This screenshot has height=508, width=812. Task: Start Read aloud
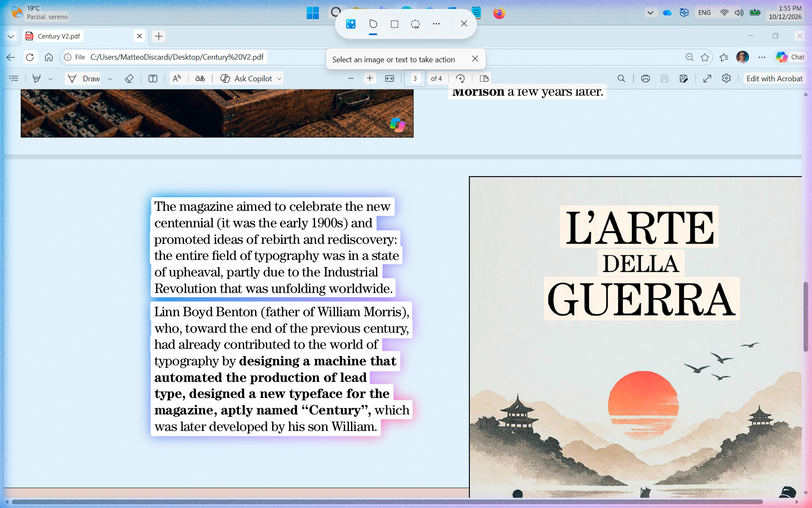point(177,78)
